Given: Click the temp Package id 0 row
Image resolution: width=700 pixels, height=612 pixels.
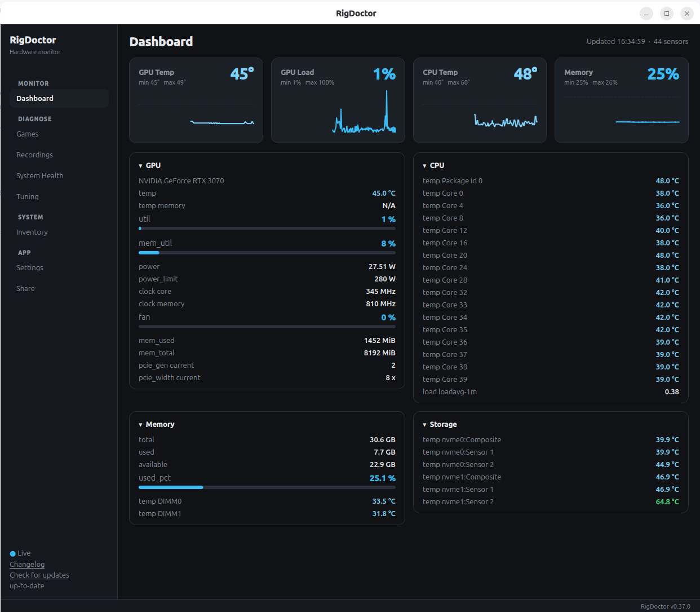Looking at the screenshot, I should (x=551, y=181).
